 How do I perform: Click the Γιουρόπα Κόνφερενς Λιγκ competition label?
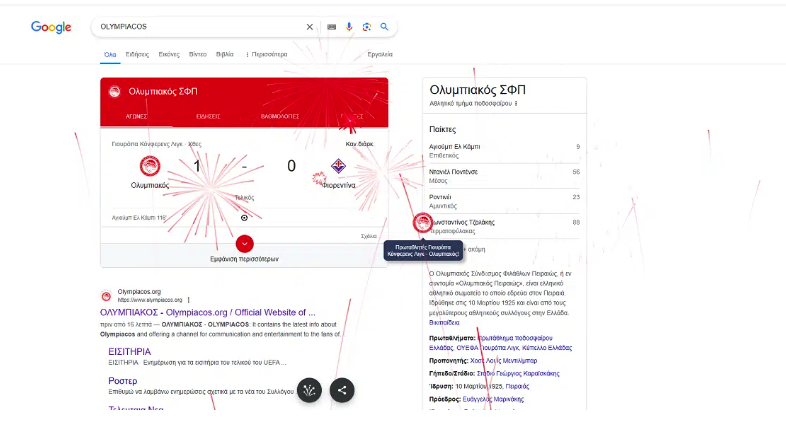point(147,144)
